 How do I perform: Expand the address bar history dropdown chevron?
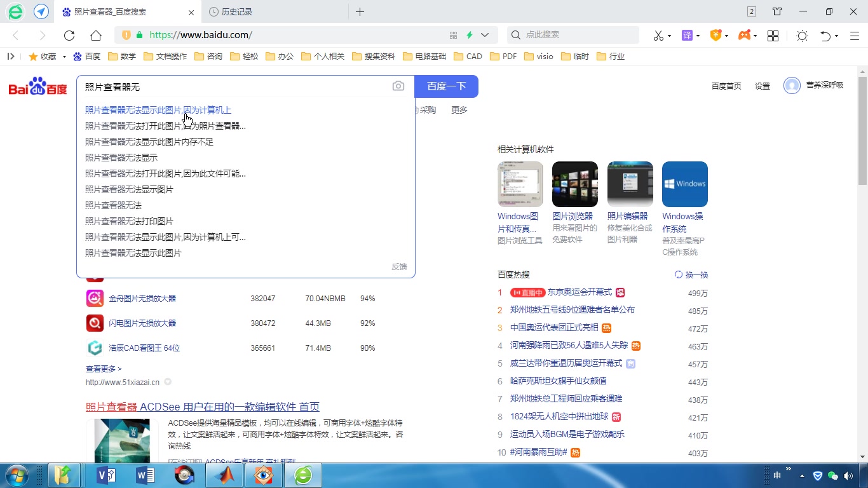[485, 36]
